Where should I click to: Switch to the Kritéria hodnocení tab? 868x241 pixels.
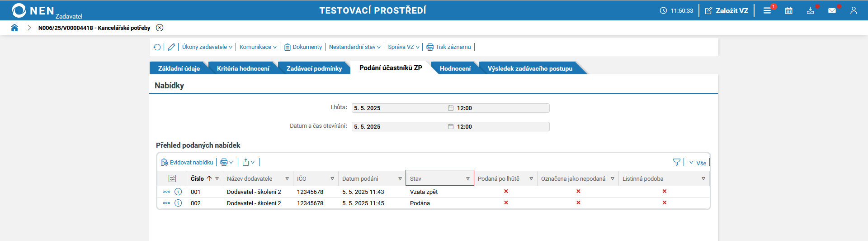click(243, 68)
